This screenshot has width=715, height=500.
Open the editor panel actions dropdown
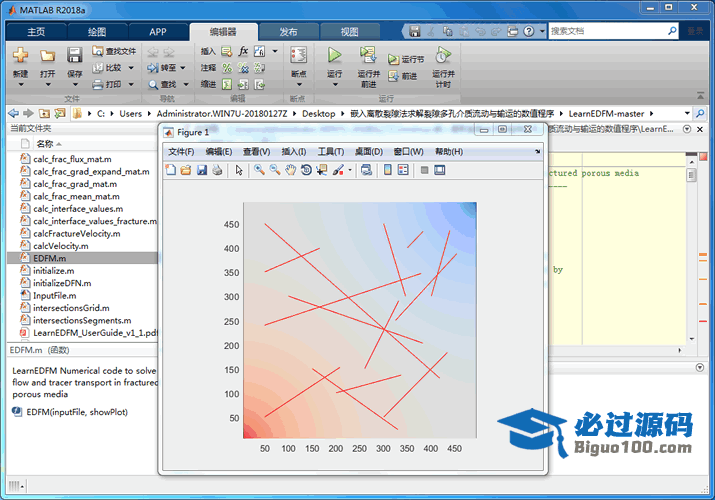(x=687, y=129)
